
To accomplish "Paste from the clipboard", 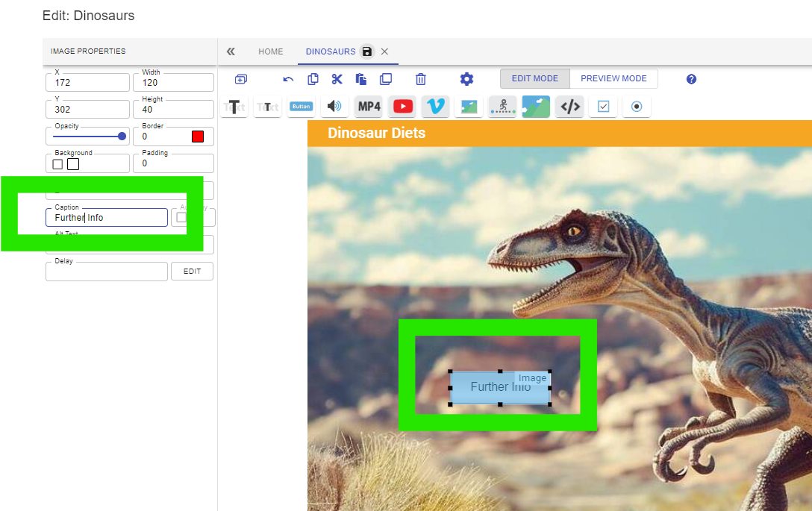I will pyautogui.click(x=361, y=79).
